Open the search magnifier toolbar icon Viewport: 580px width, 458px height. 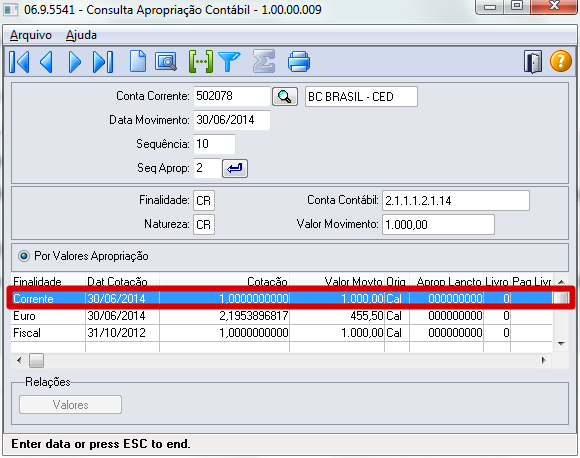click(166, 61)
